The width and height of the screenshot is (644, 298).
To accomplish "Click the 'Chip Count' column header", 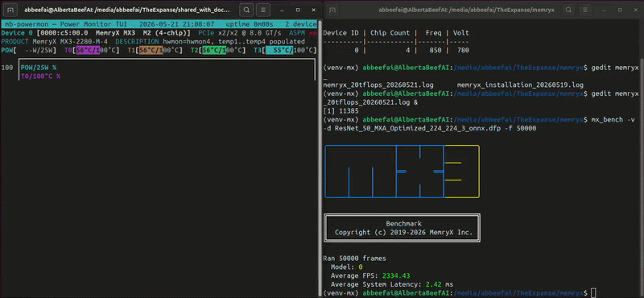I will [x=390, y=33].
